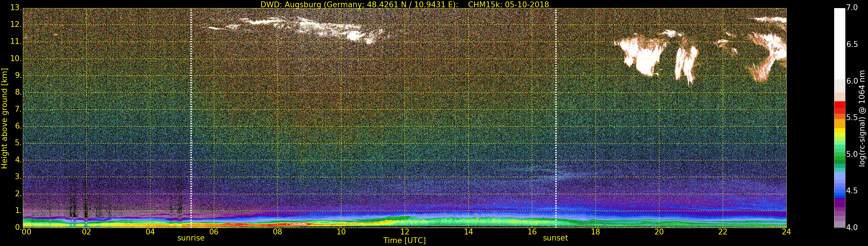Click time axis tick "14"
Screen dimensions: 868x246
coord(468,232)
